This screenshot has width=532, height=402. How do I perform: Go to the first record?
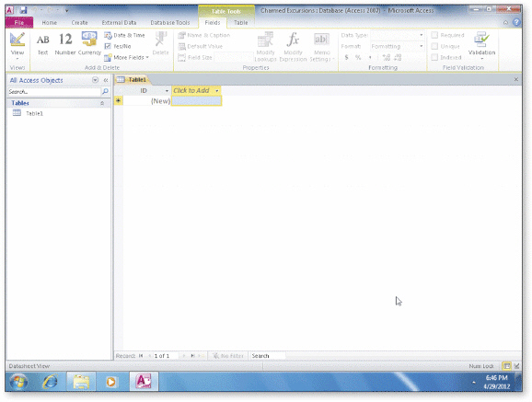[141, 356]
